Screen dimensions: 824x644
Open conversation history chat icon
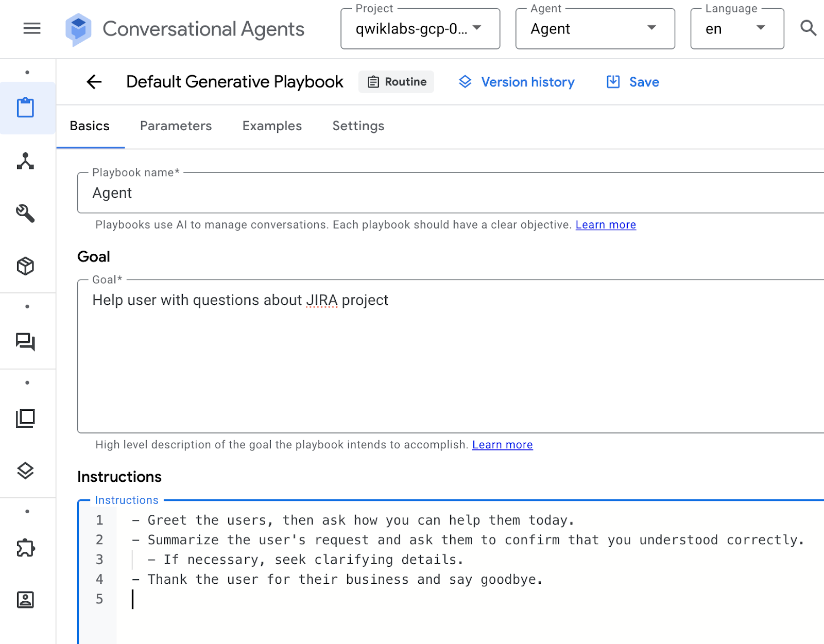pyautogui.click(x=26, y=342)
